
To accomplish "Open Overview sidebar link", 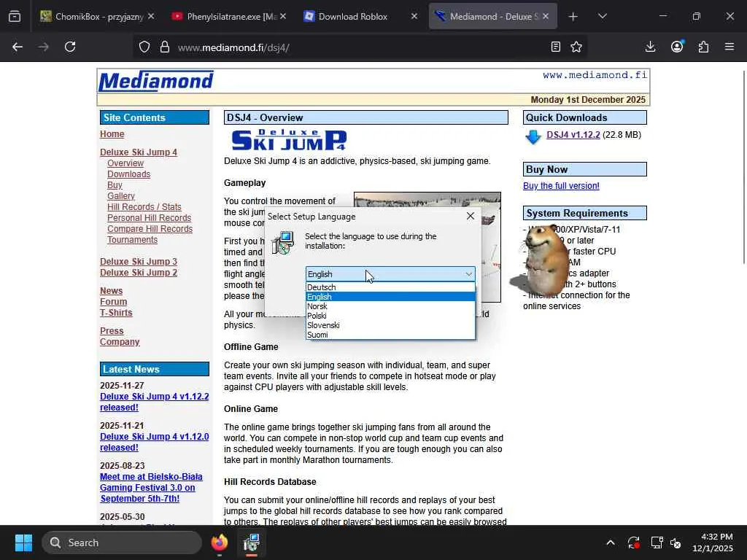I will tap(125, 163).
